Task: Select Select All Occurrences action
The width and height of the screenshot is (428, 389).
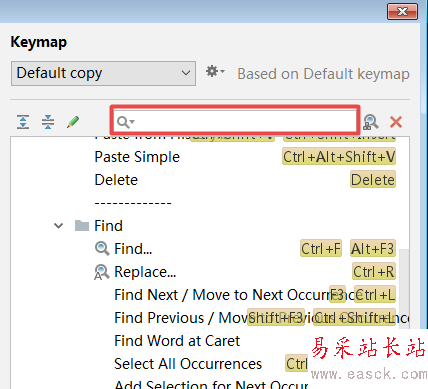Action: click(188, 364)
